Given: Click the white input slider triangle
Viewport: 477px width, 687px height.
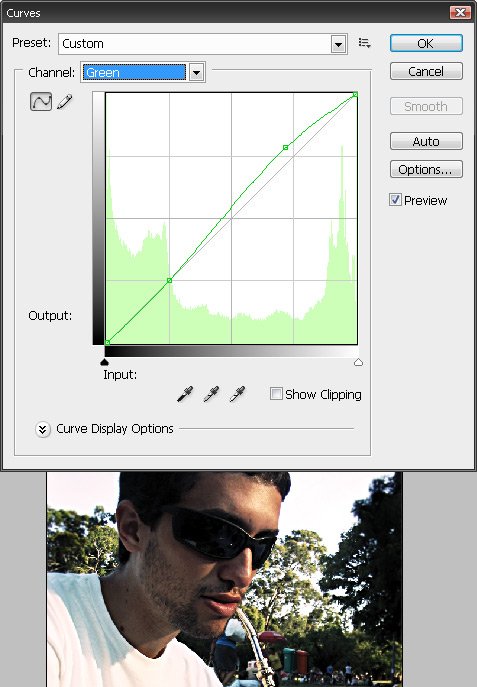Looking at the screenshot, I should pos(358,362).
